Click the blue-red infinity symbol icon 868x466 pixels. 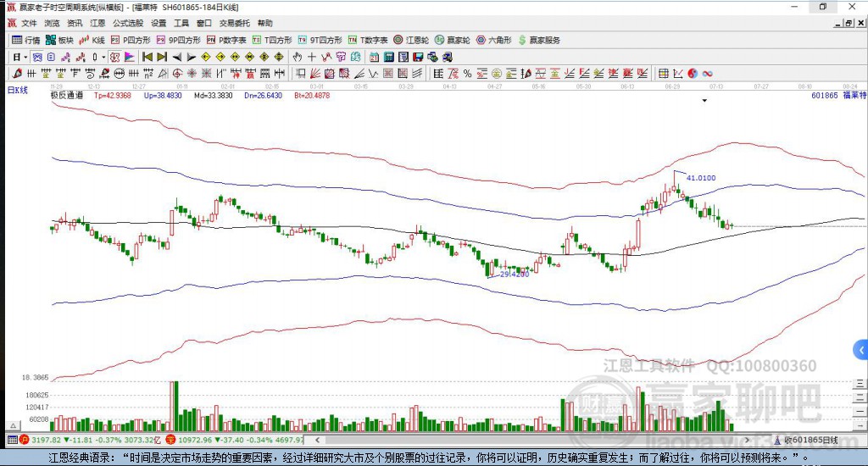[x=706, y=73]
